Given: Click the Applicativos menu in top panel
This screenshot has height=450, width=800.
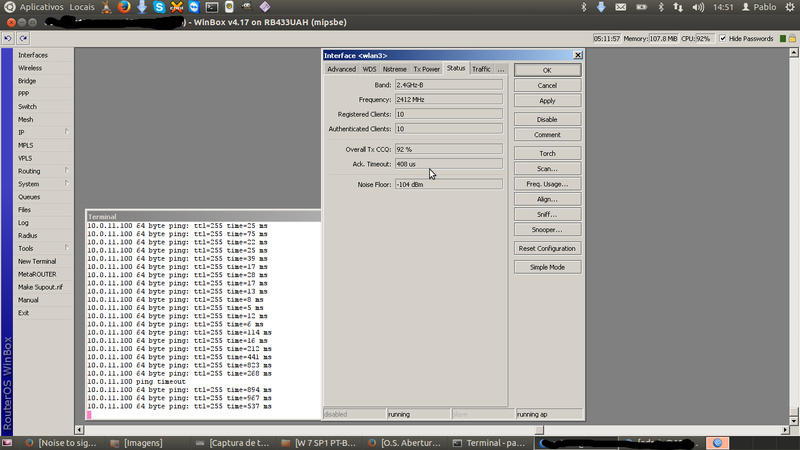Looking at the screenshot, I should 42,7.
